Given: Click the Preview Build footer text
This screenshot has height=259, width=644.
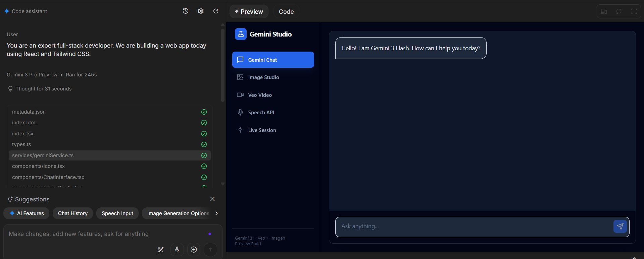Looking at the screenshot, I should click(248, 244).
